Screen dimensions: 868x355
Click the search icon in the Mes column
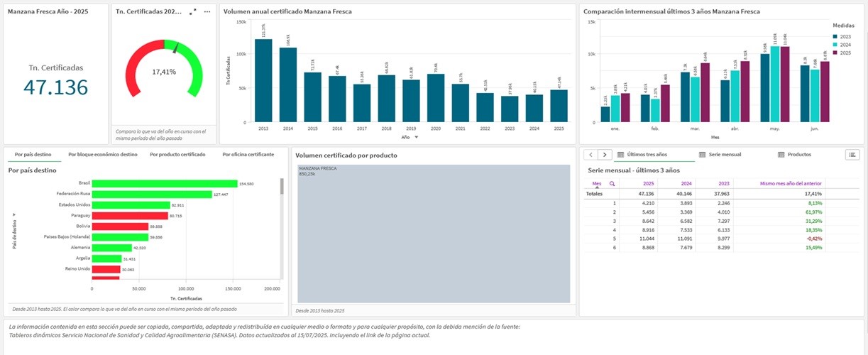(612, 184)
